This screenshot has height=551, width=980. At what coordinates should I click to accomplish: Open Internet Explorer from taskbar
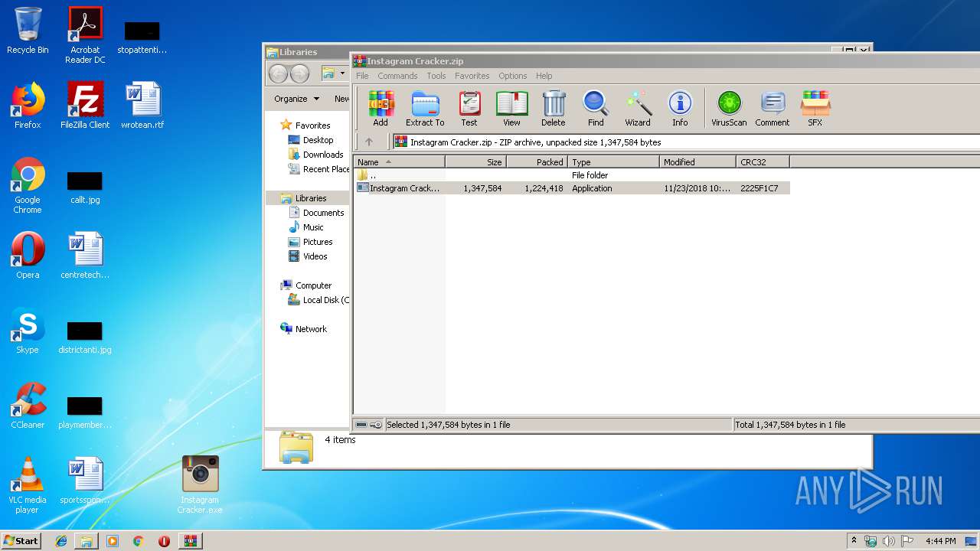61,541
